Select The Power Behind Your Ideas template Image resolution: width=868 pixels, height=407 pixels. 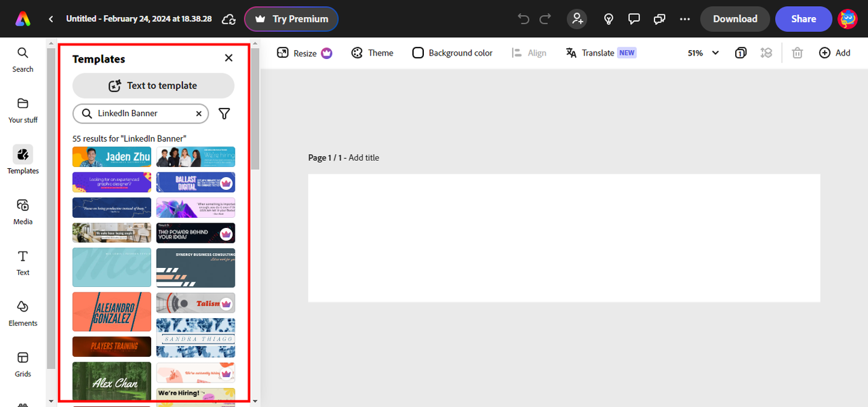point(196,233)
